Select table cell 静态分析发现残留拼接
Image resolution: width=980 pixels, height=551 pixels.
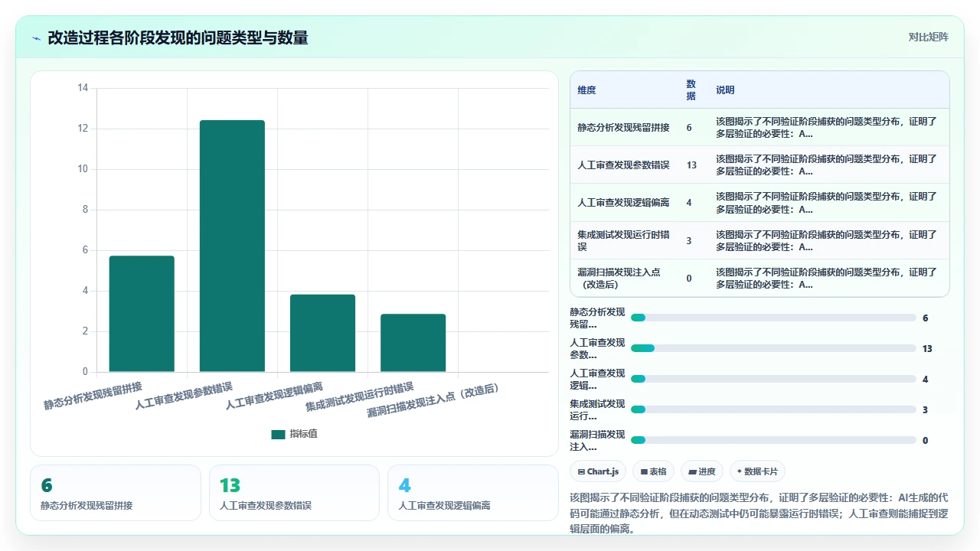pyautogui.click(x=623, y=127)
